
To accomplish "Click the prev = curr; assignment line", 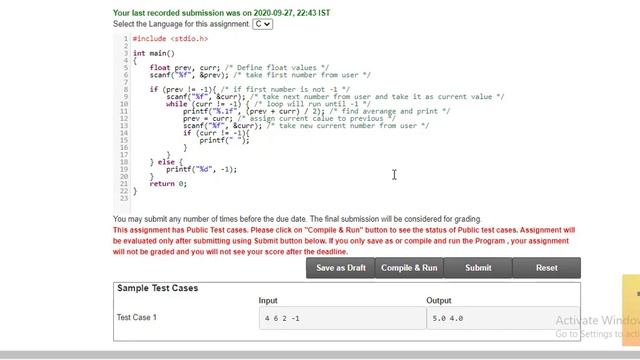I will coord(289,118).
